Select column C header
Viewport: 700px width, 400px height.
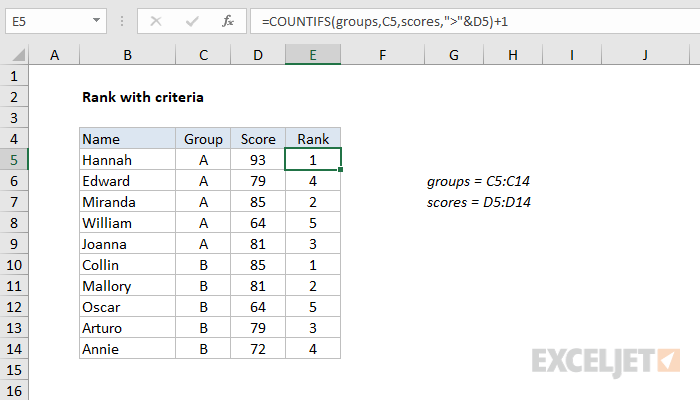coord(203,55)
